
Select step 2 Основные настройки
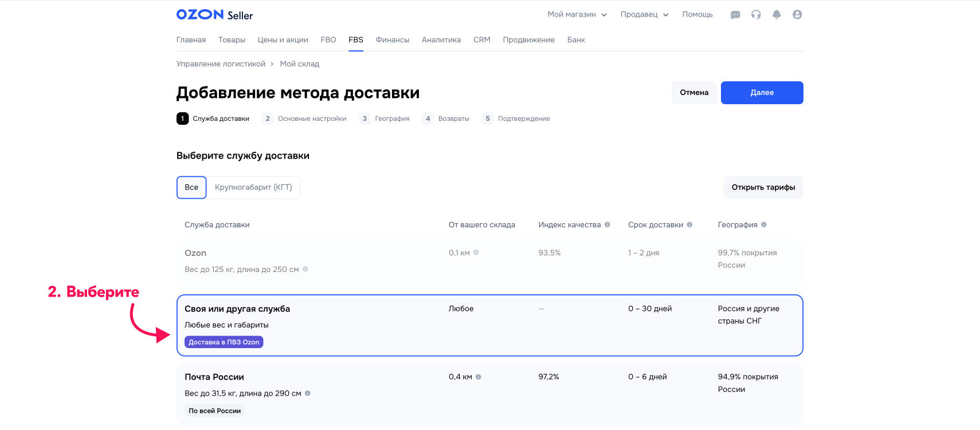pos(304,119)
